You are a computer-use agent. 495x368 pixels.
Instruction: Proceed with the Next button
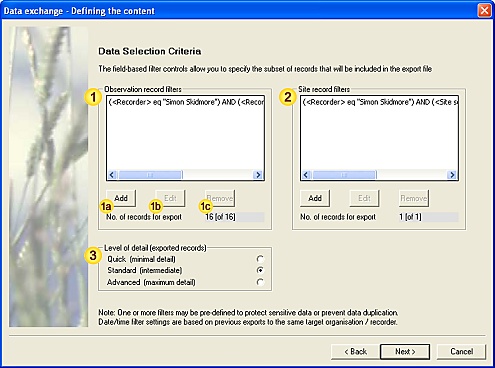(x=405, y=352)
